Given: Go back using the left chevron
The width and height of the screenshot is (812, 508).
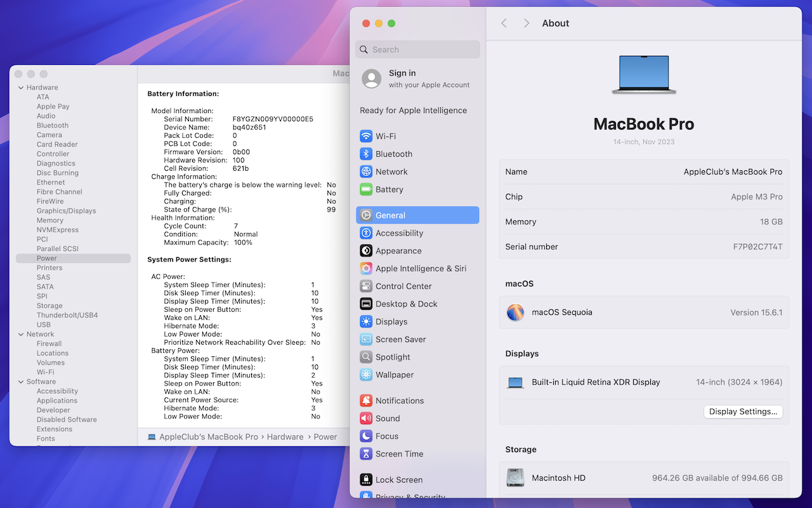Looking at the screenshot, I should 504,23.
